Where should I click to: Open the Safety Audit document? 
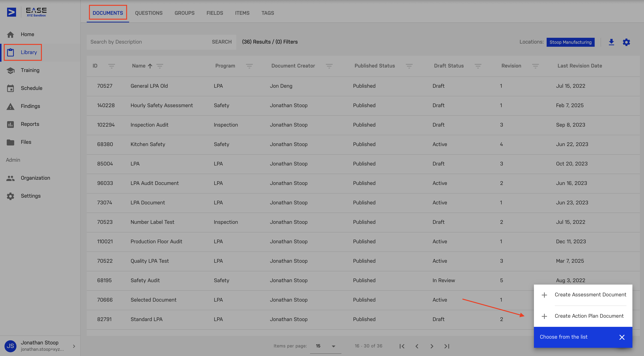pos(145,281)
